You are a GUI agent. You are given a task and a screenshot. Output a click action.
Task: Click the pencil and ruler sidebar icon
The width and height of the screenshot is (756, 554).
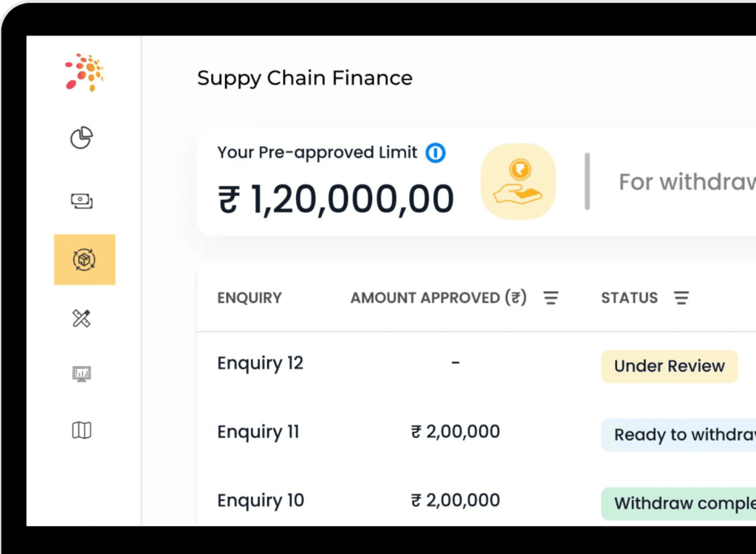tap(82, 318)
